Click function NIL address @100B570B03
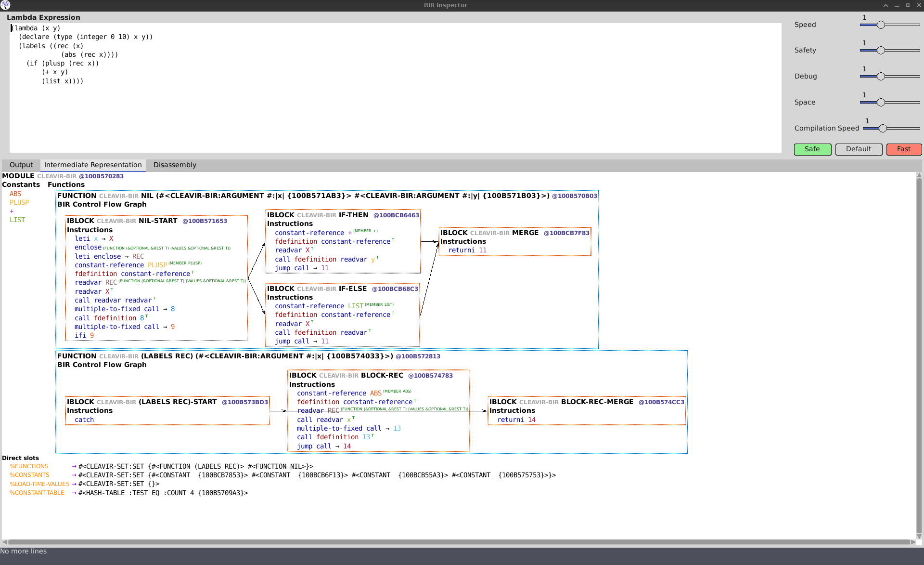This screenshot has height=565, width=924. [574, 196]
